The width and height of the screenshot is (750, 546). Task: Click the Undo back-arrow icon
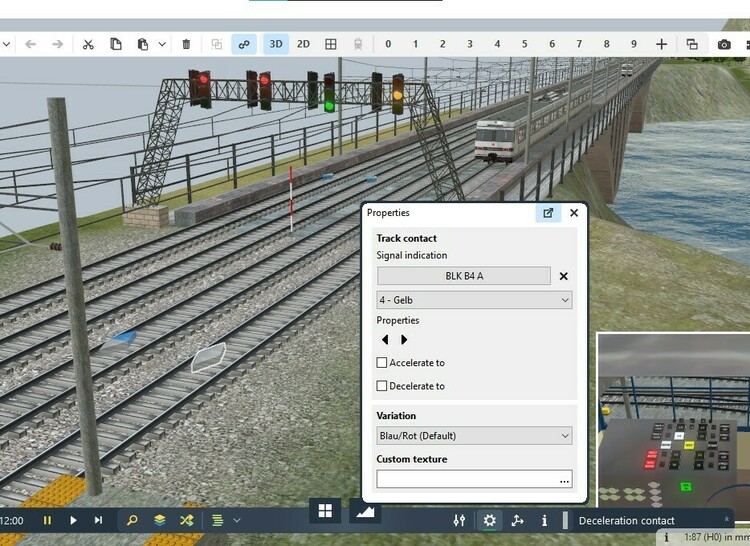[31, 44]
